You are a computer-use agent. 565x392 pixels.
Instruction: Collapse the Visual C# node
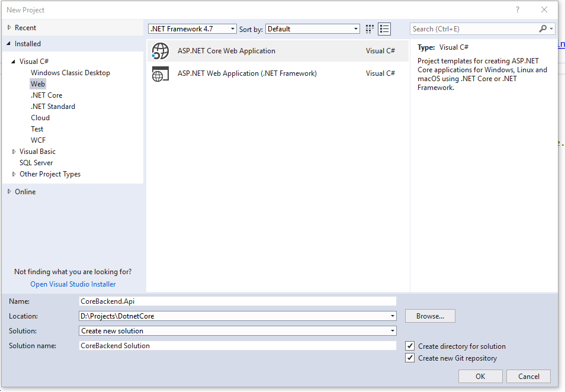click(14, 62)
